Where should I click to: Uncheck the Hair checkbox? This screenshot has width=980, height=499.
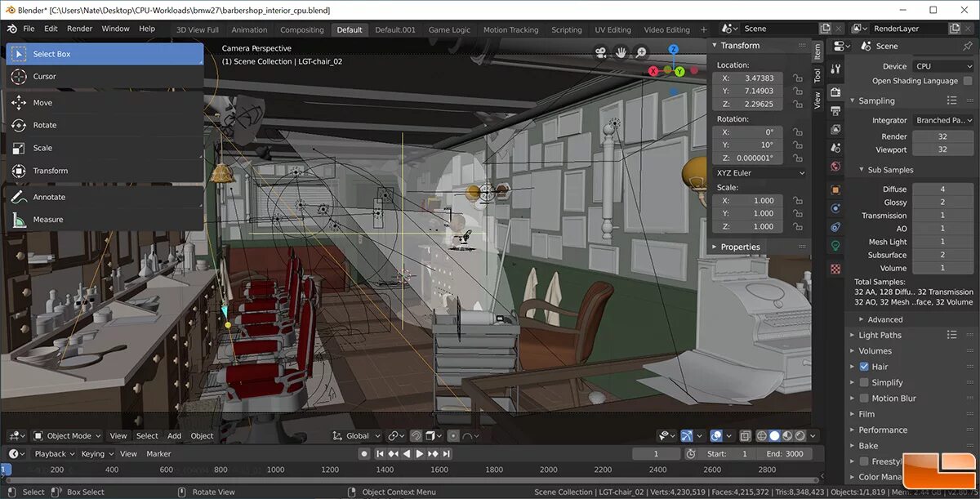[x=864, y=367]
